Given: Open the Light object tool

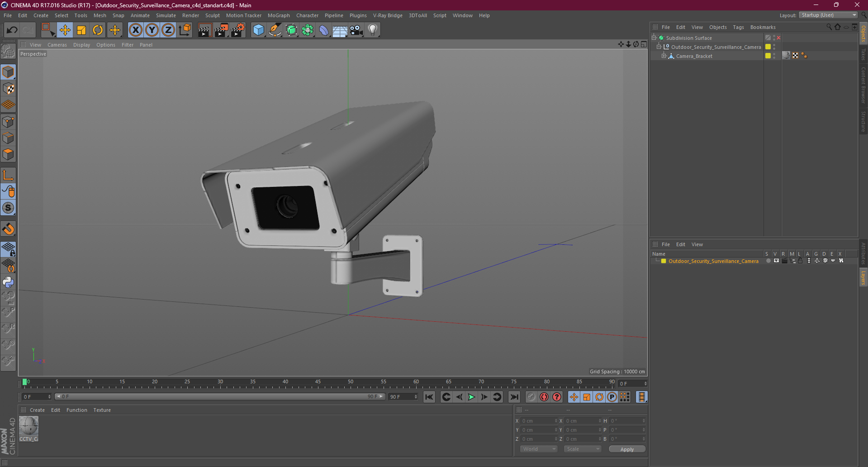Looking at the screenshot, I should tap(372, 30).
